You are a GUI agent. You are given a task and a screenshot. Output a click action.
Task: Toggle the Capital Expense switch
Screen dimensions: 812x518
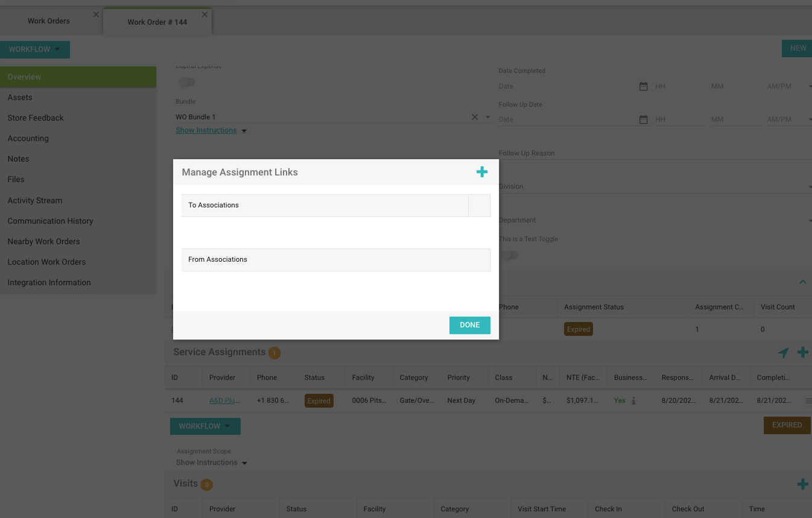(187, 82)
